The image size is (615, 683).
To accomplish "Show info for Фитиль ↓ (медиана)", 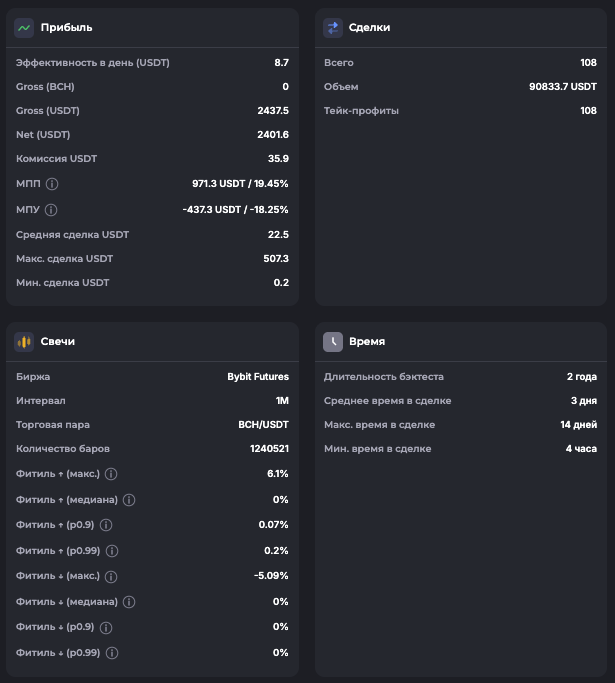I will pos(129,602).
